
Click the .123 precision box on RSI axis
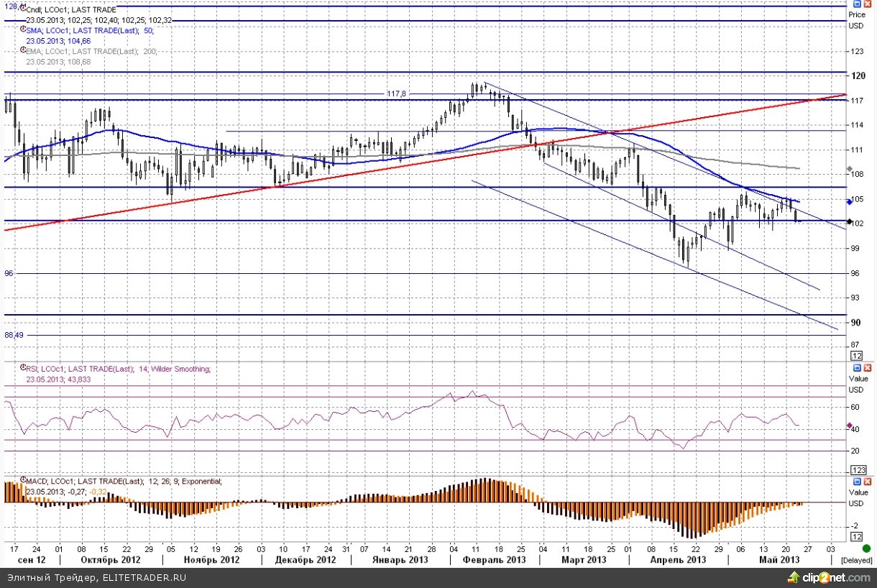[x=857, y=469]
